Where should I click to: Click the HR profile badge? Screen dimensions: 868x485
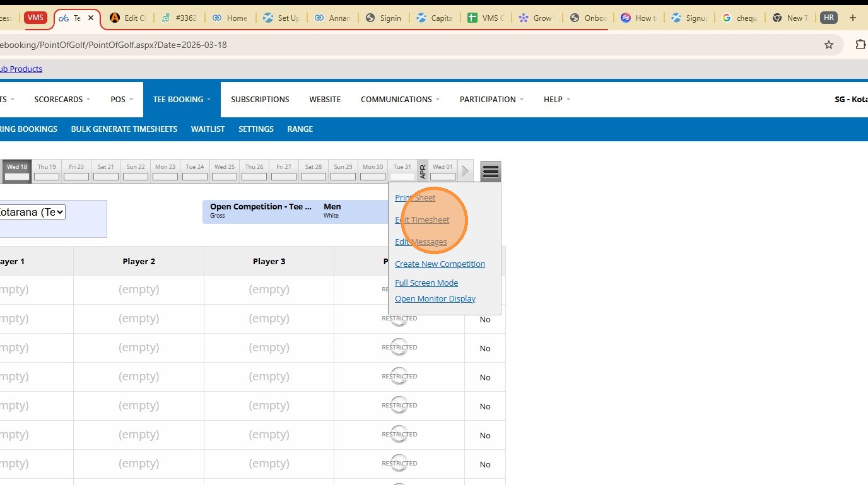(829, 18)
